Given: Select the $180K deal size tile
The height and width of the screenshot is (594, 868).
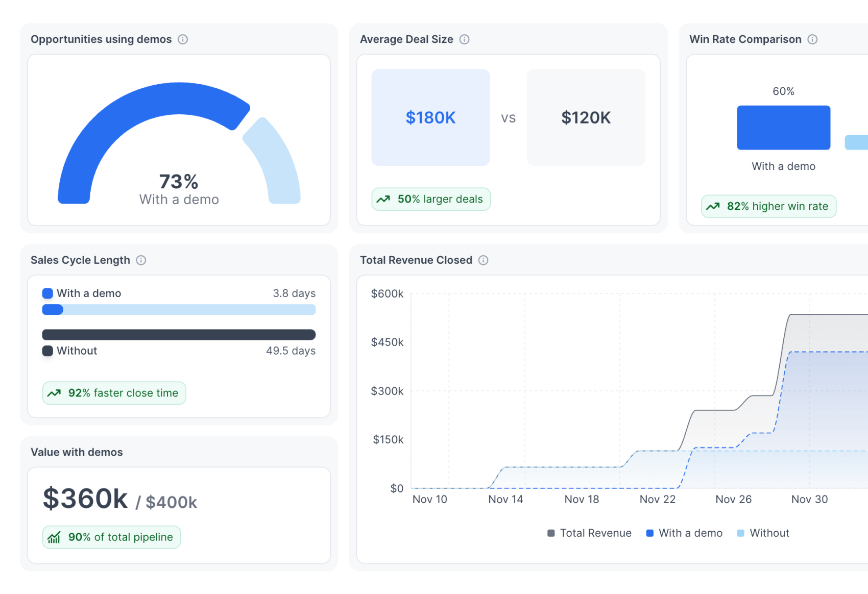Looking at the screenshot, I should tap(430, 117).
